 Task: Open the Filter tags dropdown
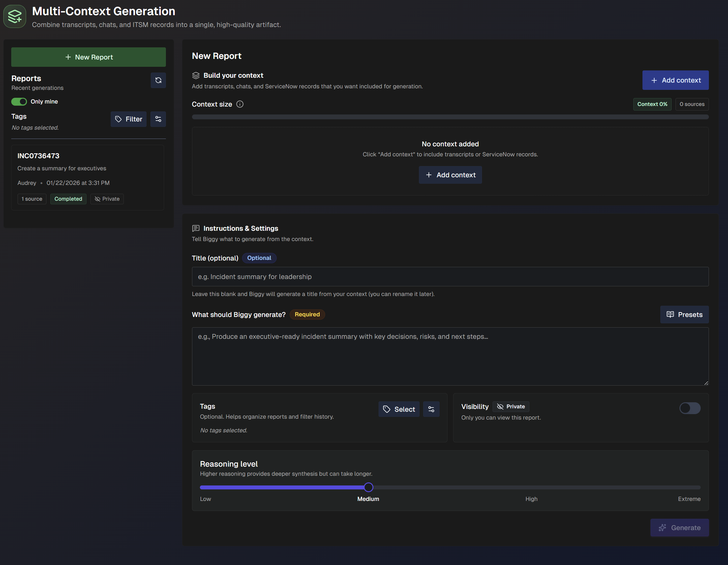tap(128, 119)
